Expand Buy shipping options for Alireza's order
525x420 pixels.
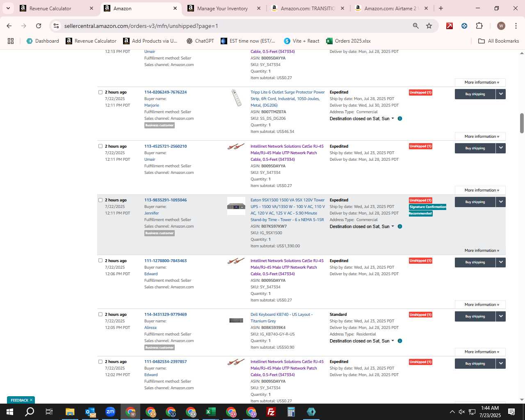point(501,316)
